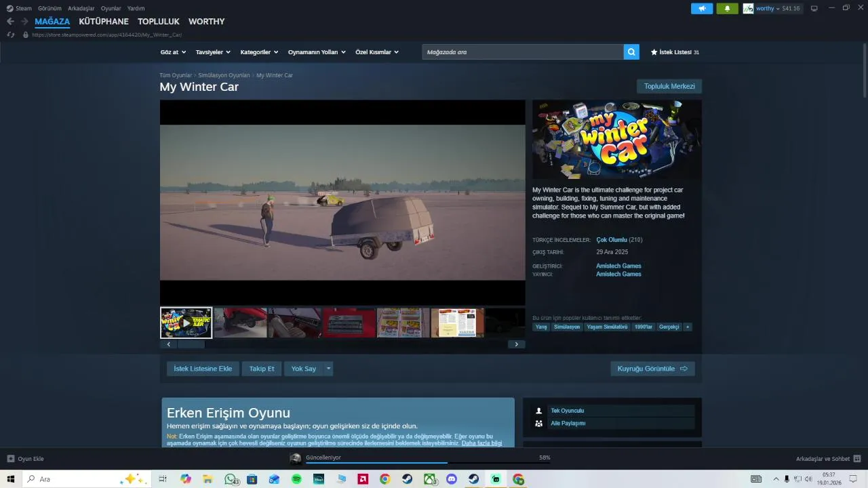Screen dimensions: 868x488
Task: Click the Tüm Oyunlar breadcrumb
Action: tap(176, 75)
